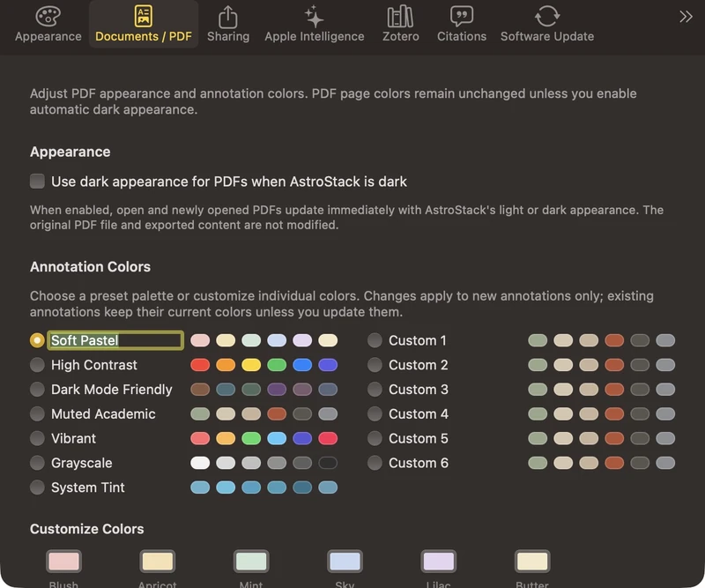Open the Citations quote bubble icon

[462, 16]
